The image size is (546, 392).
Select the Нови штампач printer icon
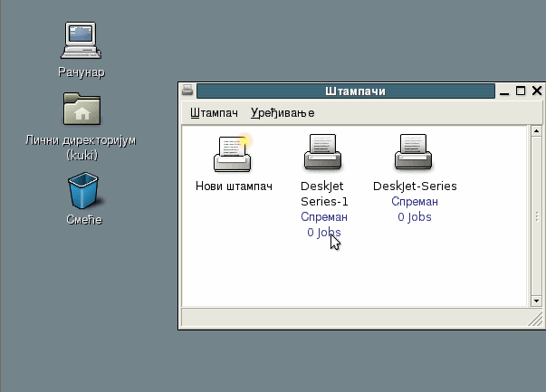point(233,152)
